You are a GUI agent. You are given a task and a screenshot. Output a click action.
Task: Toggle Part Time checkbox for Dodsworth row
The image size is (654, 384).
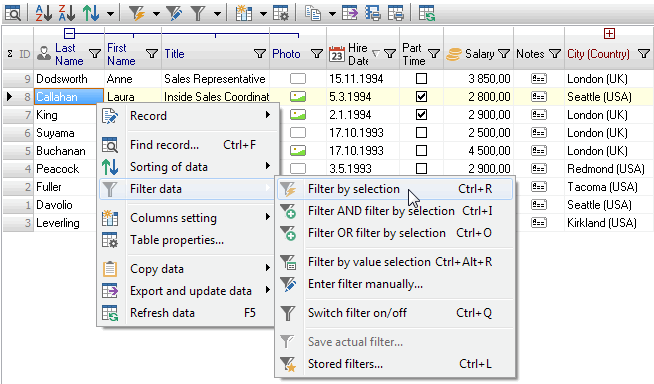point(422,78)
